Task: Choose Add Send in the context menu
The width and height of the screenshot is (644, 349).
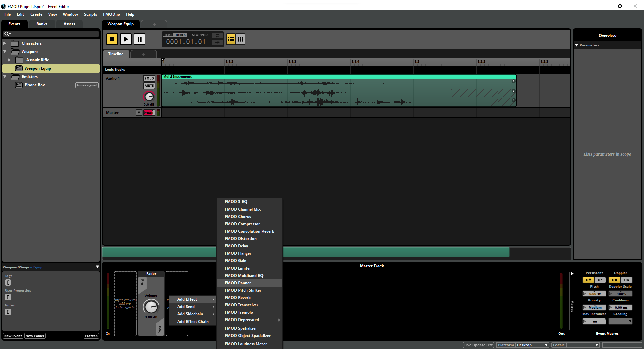Action: (x=192, y=307)
